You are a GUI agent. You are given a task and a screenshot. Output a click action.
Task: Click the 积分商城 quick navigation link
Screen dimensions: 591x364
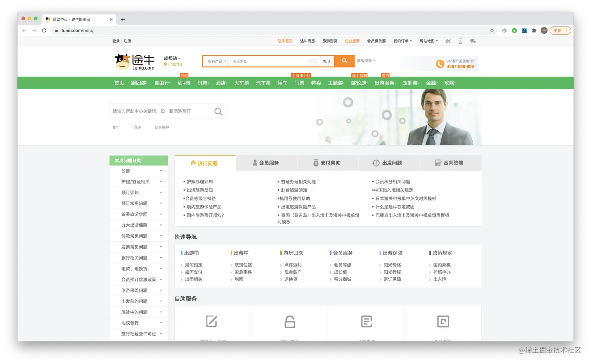point(342,279)
